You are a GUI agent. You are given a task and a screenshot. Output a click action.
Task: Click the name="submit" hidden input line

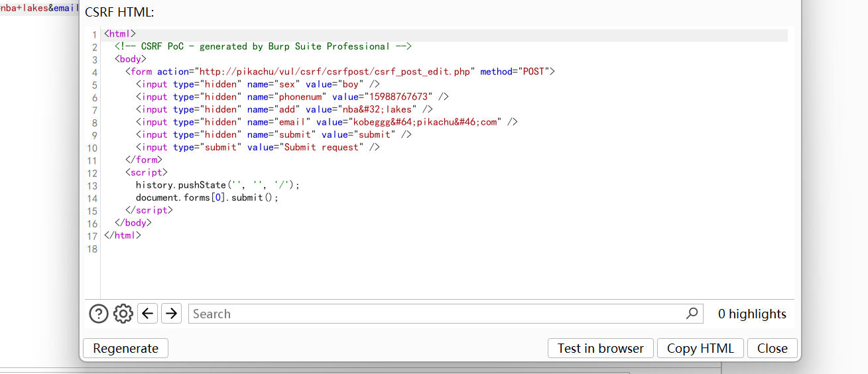click(274, 135)
